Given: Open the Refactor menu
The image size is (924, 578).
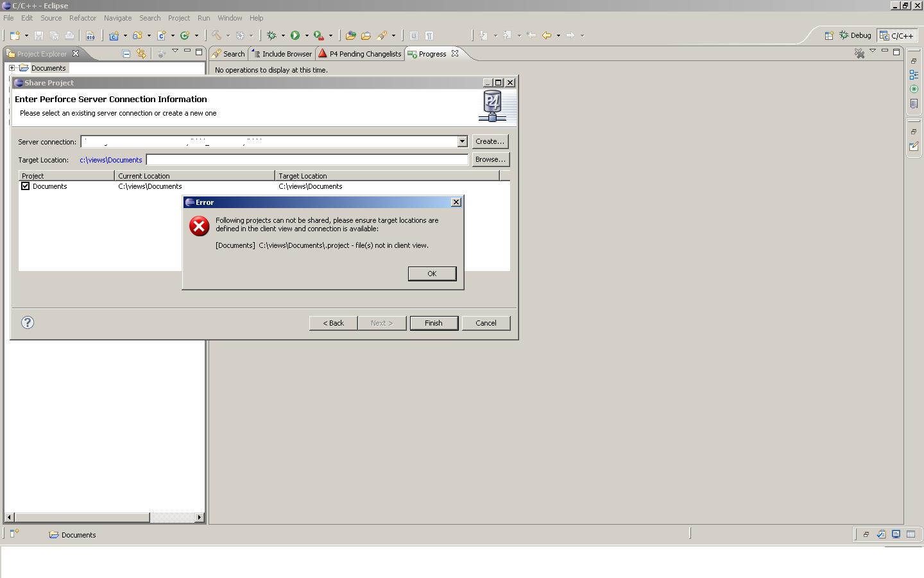Looking at the screenshot, I should pos(83,18).
